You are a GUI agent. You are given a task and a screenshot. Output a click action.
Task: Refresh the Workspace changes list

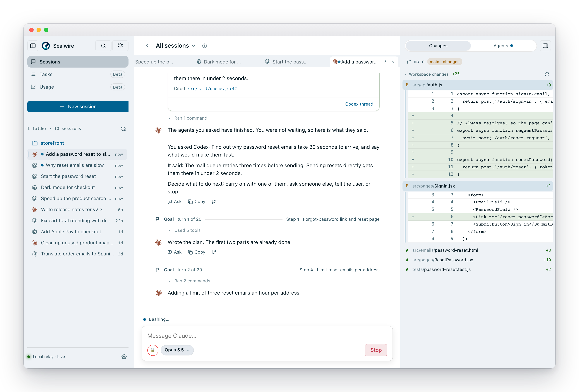click(x=547, y=74)
